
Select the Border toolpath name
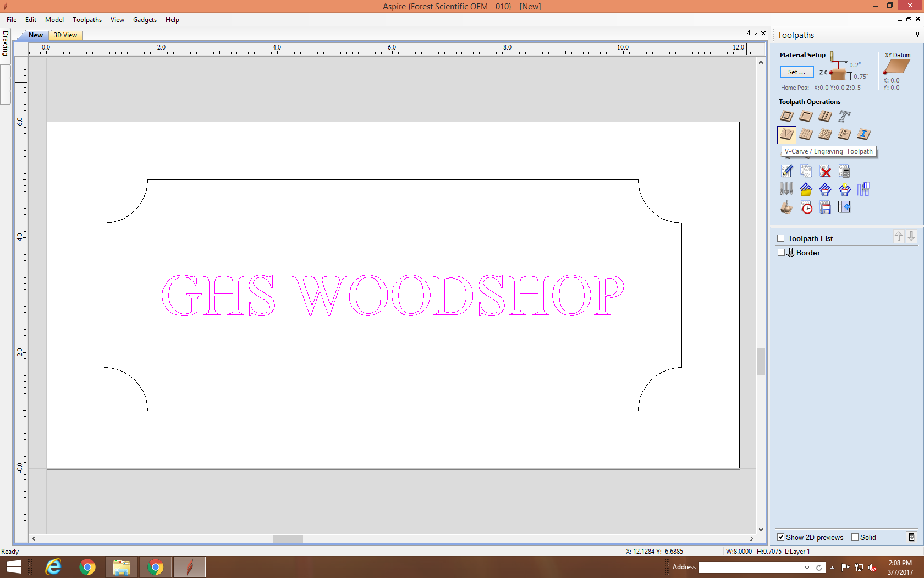tap(808, 253)
